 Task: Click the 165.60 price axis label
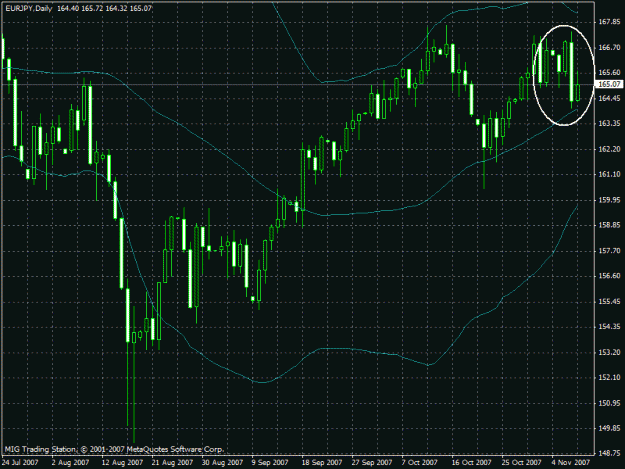[x=609, y=73]
